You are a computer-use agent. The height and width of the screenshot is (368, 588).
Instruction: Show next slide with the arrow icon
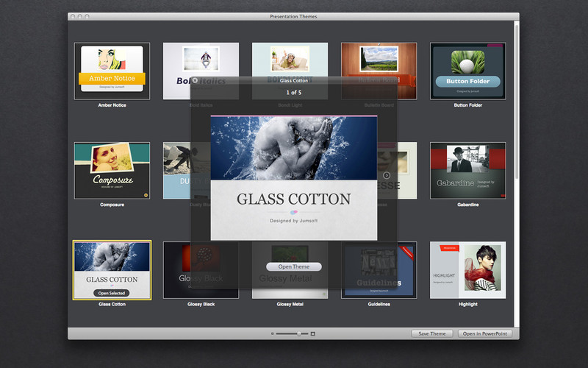(387, 175)
